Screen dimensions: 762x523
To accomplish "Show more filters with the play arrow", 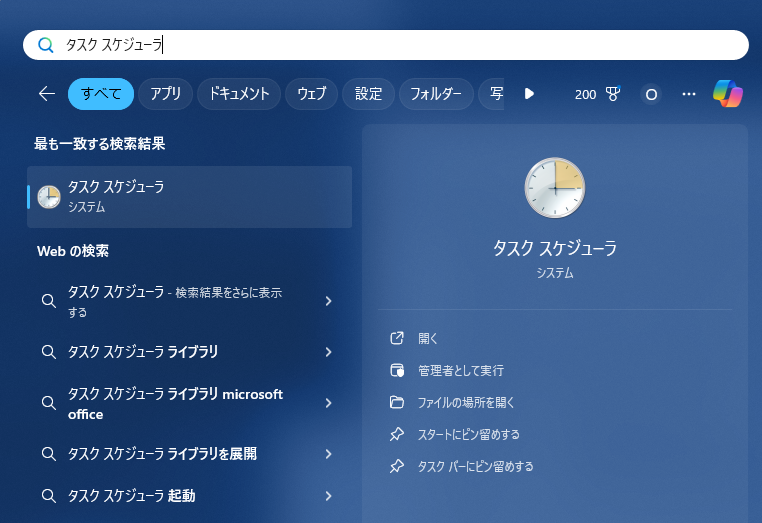I will click(x=529, y=93).
